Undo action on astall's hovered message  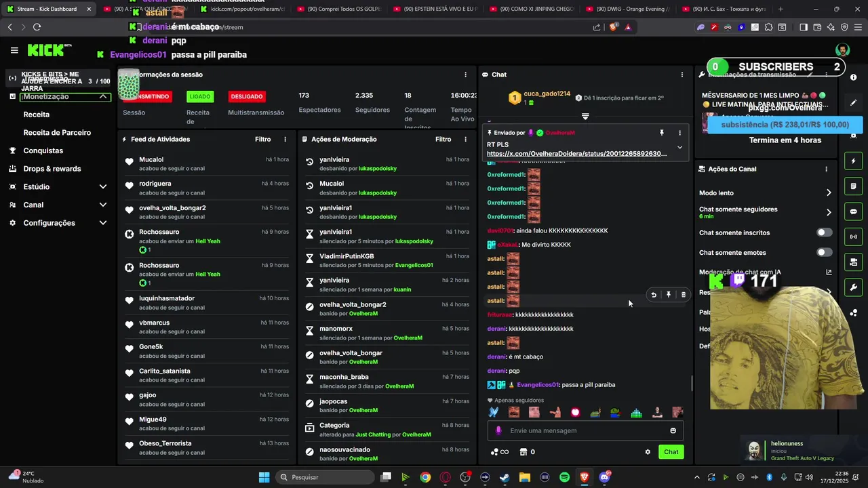coord(654,295)
